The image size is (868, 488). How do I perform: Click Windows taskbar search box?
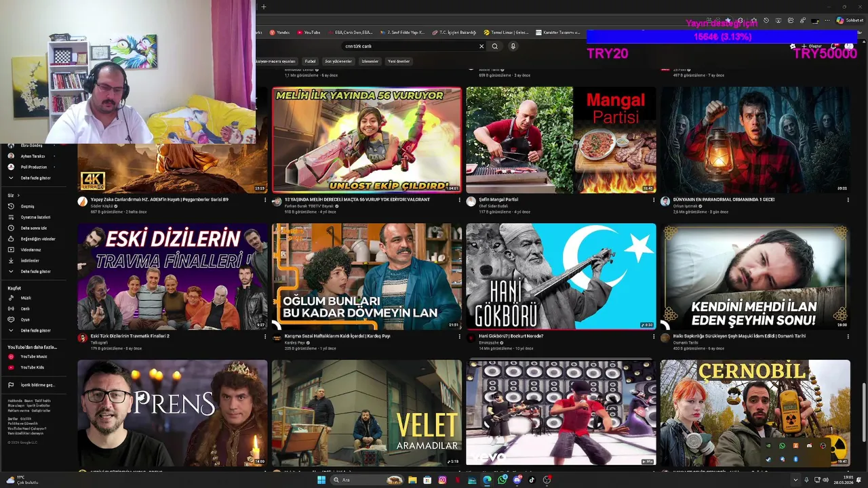click(367, 480)
